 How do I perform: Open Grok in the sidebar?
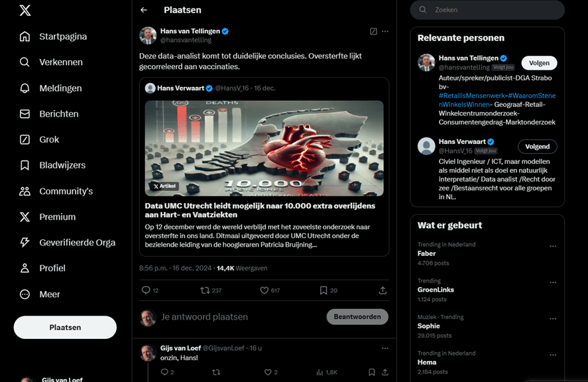coord(25,139)
